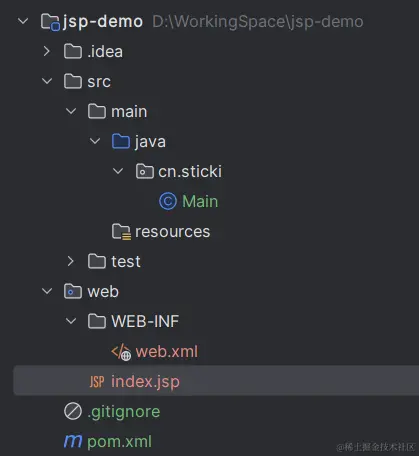This screenshot has height=456, width=419.
Task: Collapse the cn.sticki package chevron
Action: pyautogui.click(x=118, y=171)
